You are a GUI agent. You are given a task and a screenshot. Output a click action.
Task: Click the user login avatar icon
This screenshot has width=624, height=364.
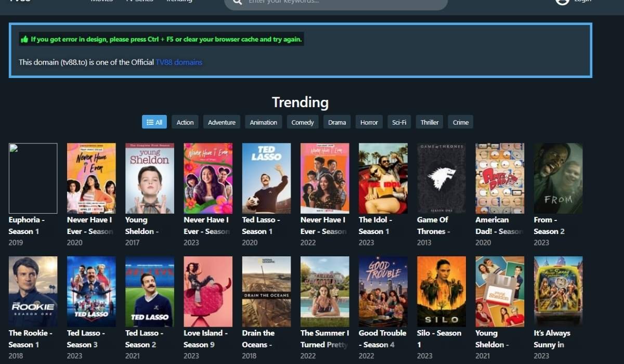(x=562, y=1)
